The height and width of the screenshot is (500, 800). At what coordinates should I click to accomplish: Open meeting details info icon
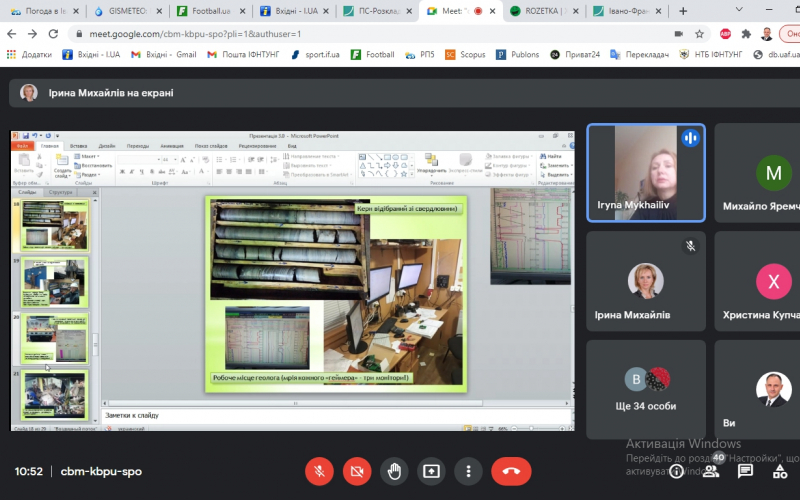point(677,471)
